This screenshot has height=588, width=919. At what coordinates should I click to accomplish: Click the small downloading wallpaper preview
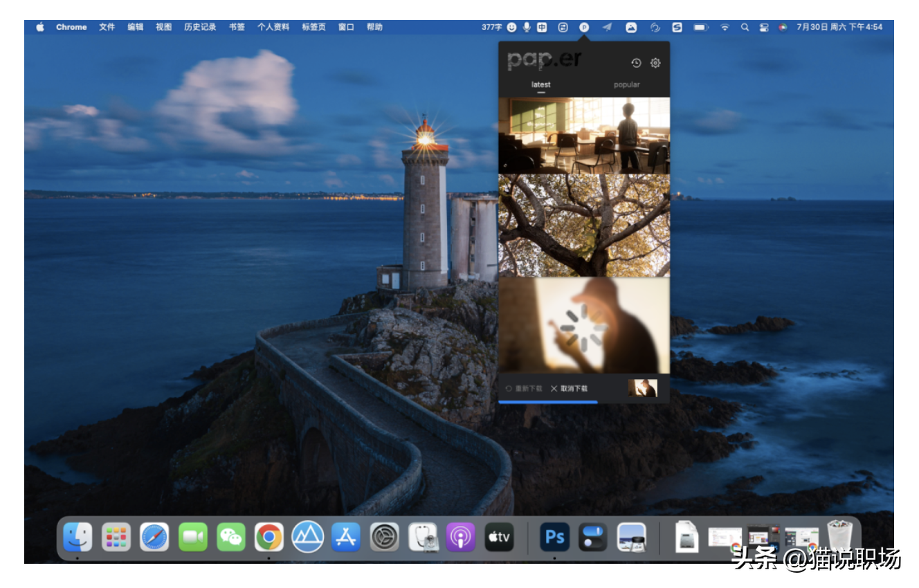[642, 388]
